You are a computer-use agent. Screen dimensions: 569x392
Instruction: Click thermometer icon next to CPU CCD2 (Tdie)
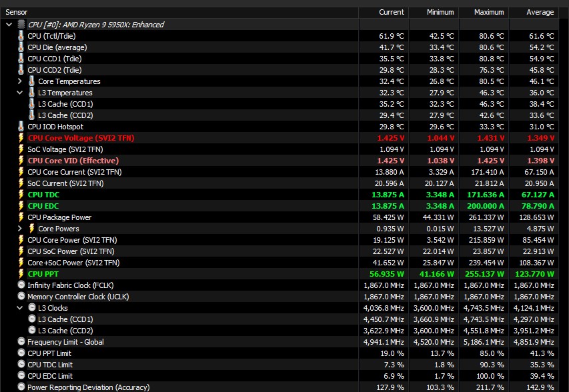[x=21, y=69]
